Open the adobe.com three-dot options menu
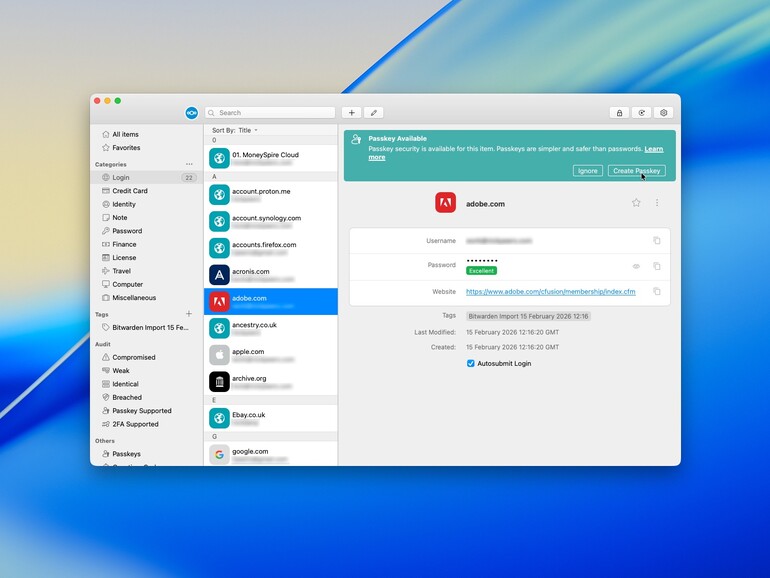Viewport: 770px width, 578px height. tap(657, 203)
